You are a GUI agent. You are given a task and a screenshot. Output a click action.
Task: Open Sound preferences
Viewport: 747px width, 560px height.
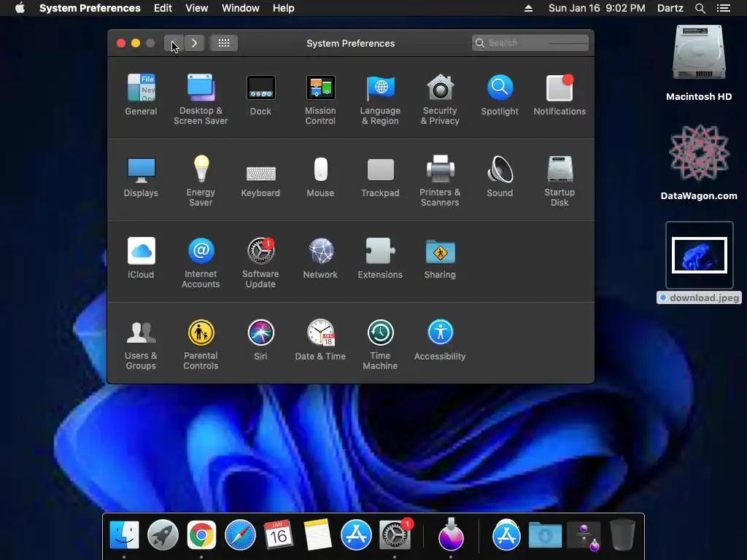click(500, 176)
